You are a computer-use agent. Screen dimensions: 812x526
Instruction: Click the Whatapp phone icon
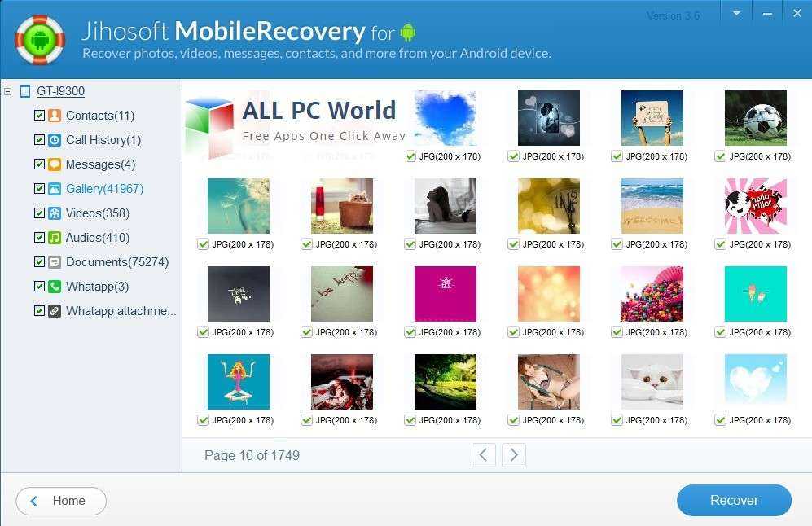[55, 287]
